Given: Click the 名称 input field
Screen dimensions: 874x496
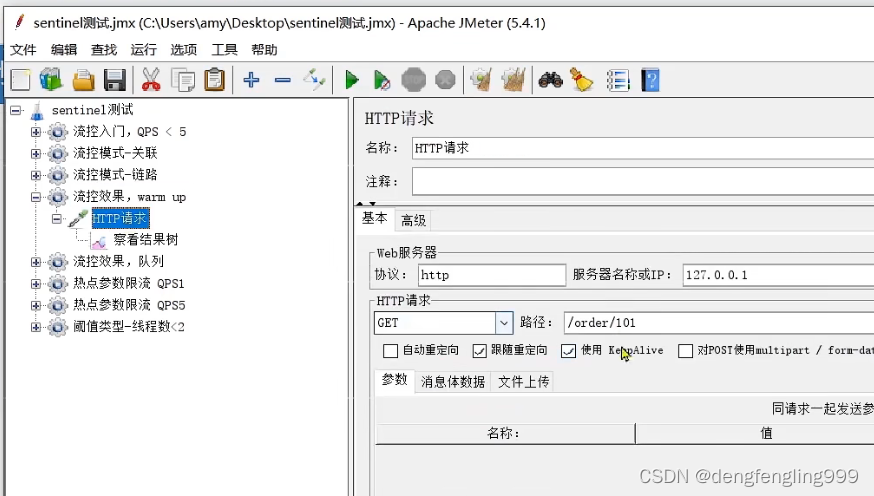Looking at the screenshot, I should pos(643,148).
